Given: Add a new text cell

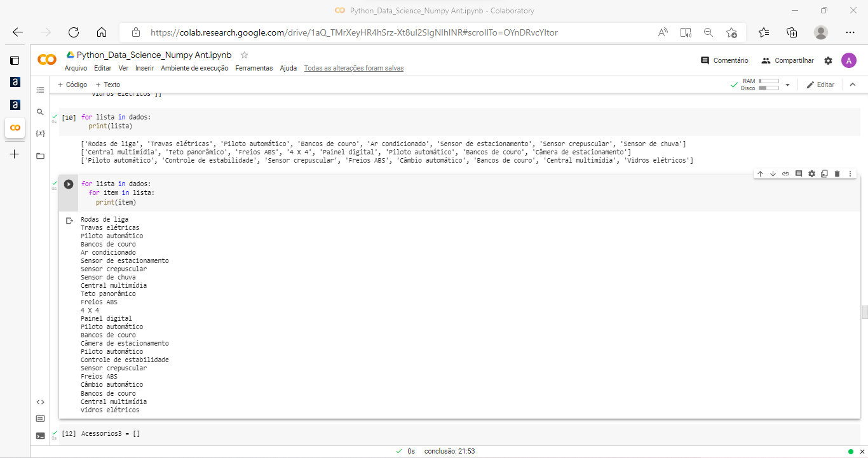Looking at the screenshot, I should click(x=107, y=84).
